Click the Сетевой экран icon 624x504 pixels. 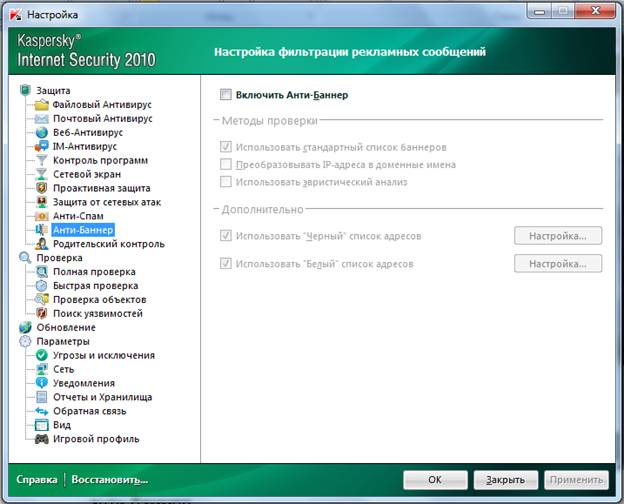(41, 174)
